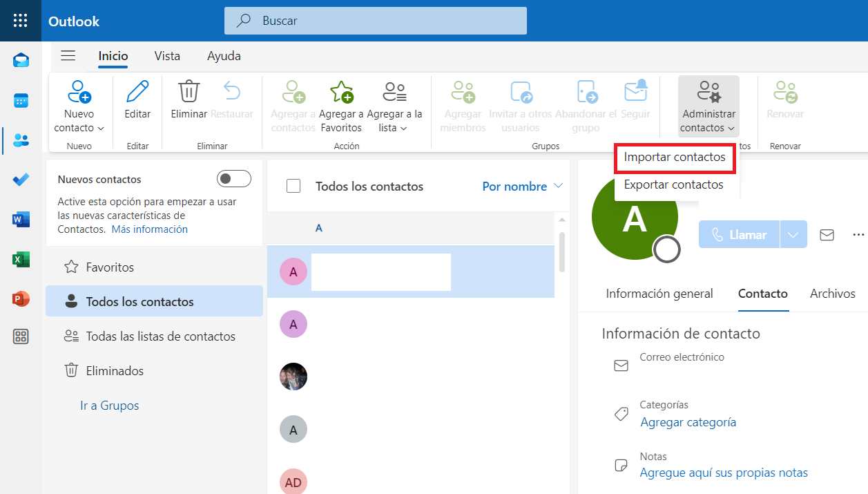Launch PowerPoint from the sidebar

(21, 299)
